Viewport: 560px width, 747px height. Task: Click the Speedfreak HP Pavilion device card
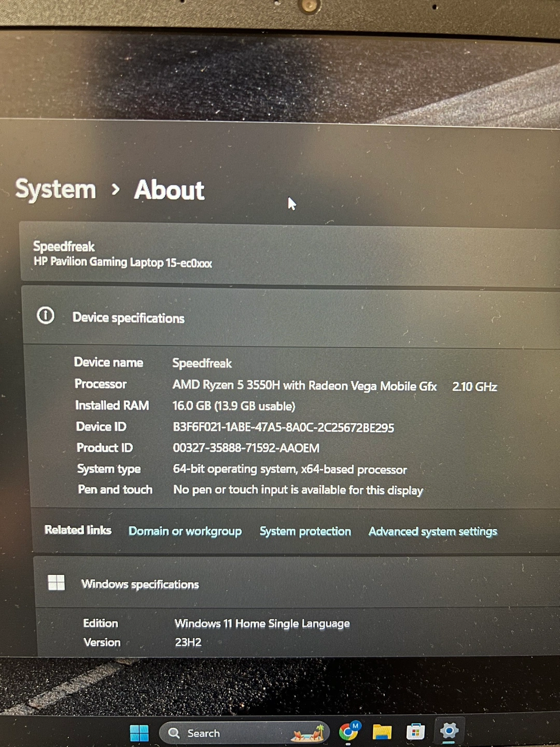click(x=122, y=254)
